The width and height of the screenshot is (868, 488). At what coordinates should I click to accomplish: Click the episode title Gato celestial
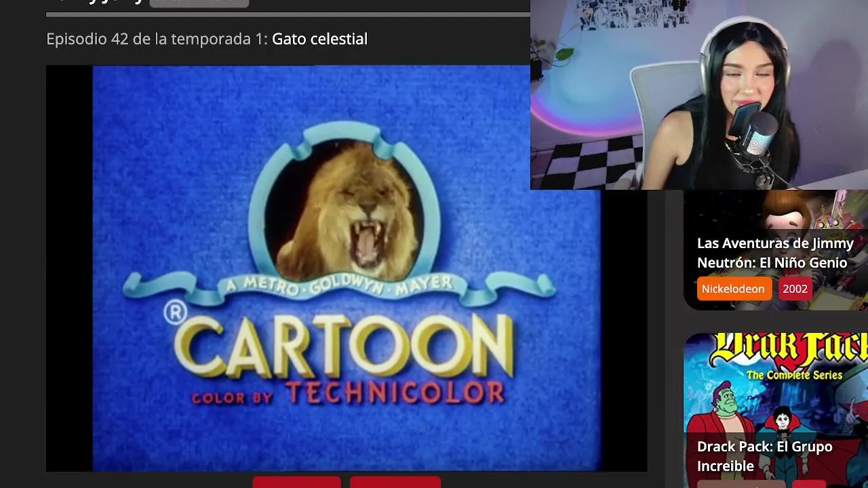[319, 39]
